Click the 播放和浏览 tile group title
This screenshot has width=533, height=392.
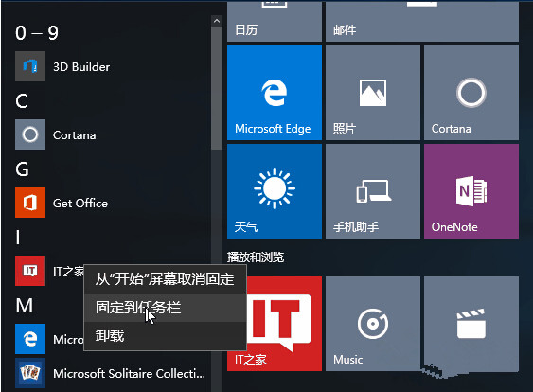pyautogui.click(x=256, y=257)
